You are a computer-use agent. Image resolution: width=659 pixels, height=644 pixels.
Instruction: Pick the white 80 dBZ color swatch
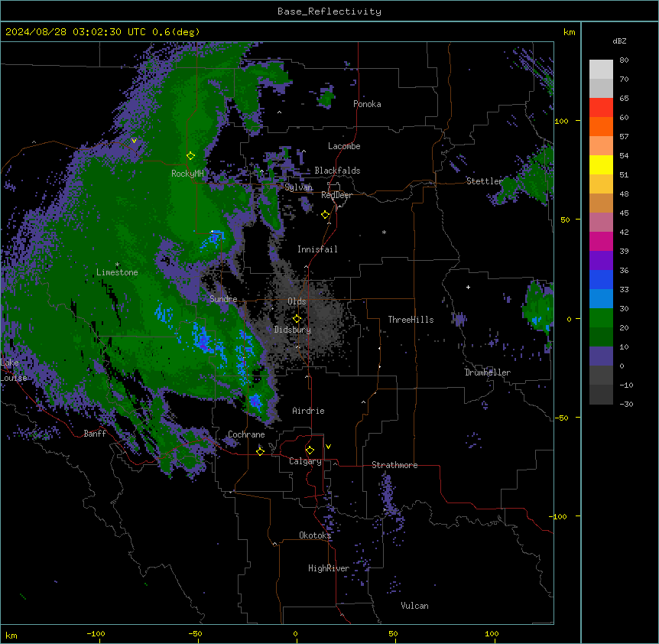click(x=601, y=70)
